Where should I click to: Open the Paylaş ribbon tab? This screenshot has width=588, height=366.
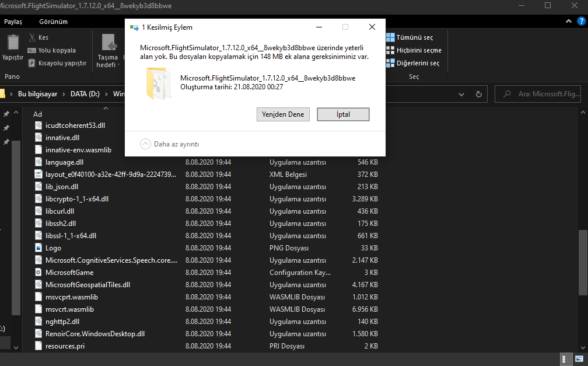[13, 22]
